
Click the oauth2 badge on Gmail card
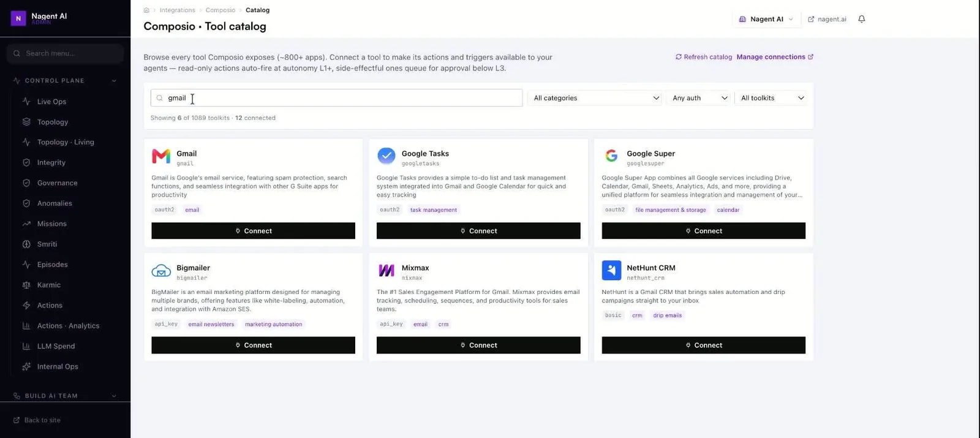tap(164, 210)
